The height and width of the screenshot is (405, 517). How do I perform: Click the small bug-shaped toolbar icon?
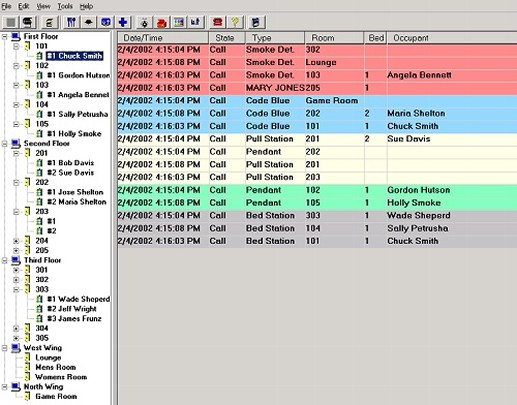coord(144,22)
